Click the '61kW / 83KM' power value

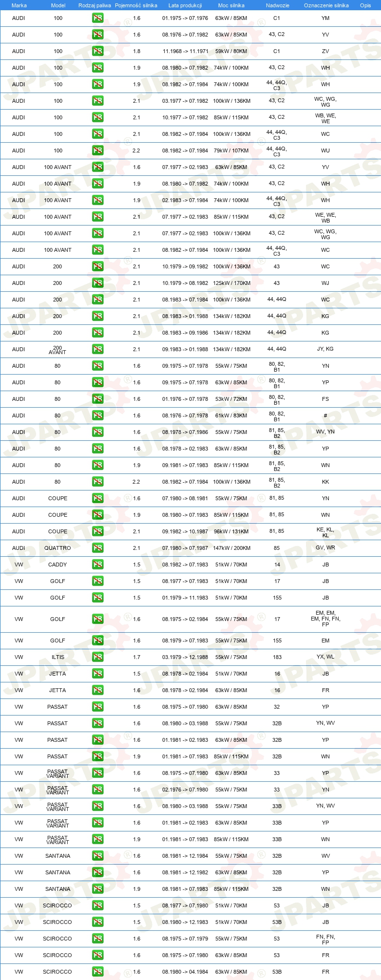pos(231,415)
